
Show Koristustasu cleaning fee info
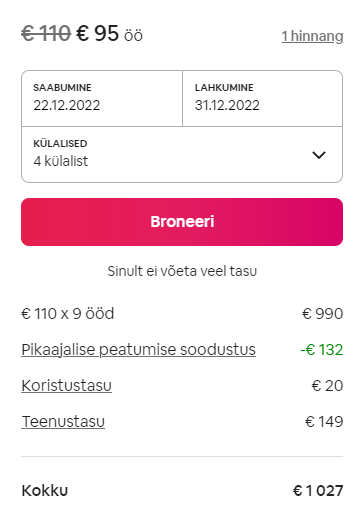[x=66, y=386]
